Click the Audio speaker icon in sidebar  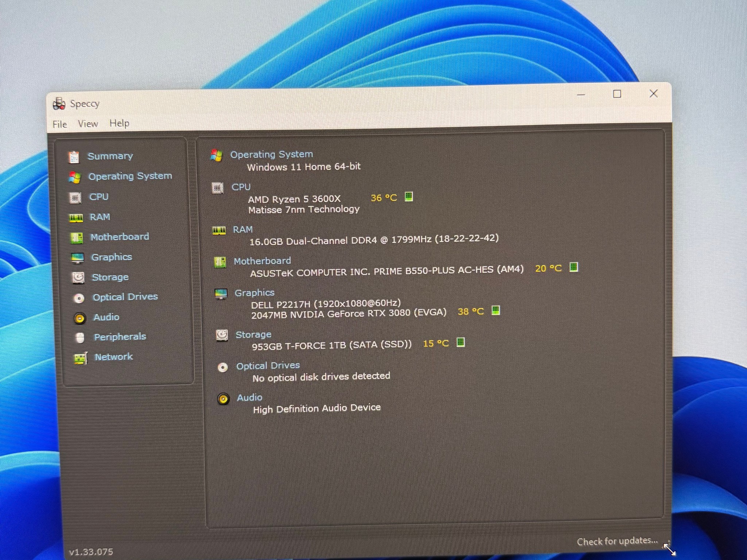[x=80, y=318]
